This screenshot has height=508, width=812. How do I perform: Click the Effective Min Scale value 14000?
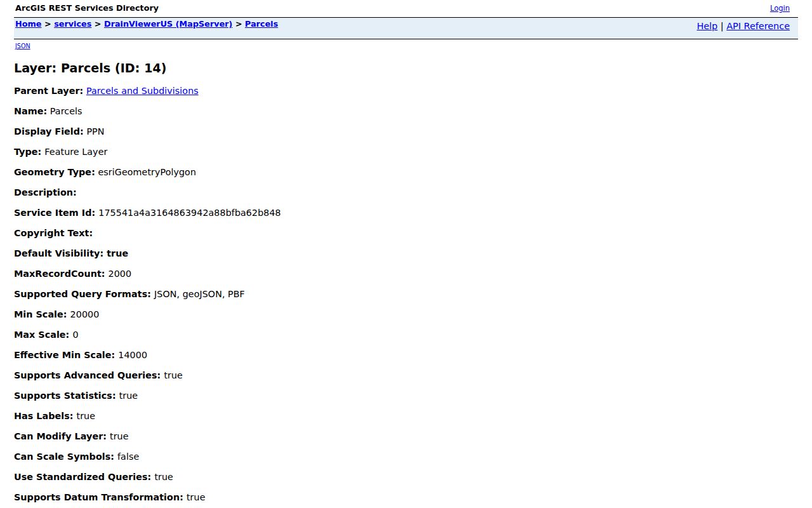pyautogui.click(x=133, y=355)
